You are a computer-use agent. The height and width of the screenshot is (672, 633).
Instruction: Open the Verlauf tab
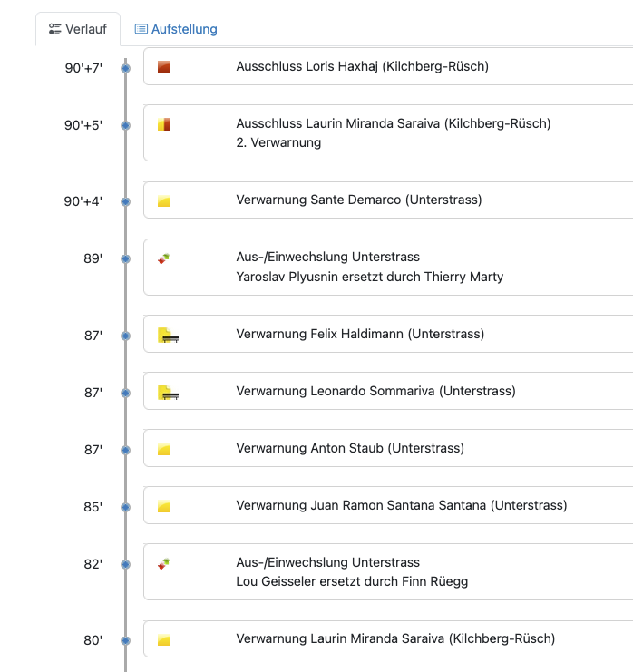78,29
